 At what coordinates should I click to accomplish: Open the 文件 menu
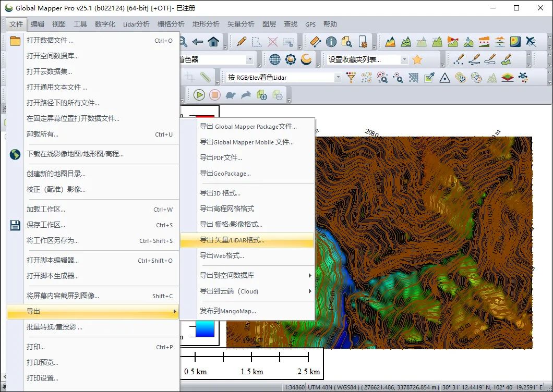tap(16, 24)
